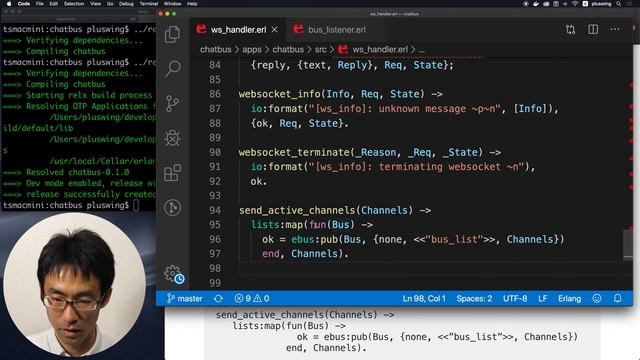Open the File menu
Viewport: 640px width, 360px height.
tap(40, 4)
